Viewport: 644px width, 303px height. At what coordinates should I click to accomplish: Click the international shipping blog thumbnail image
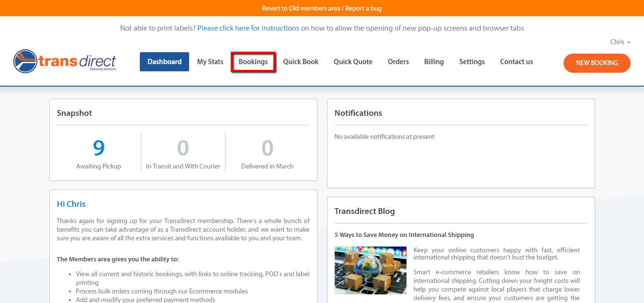click(371, 270)
